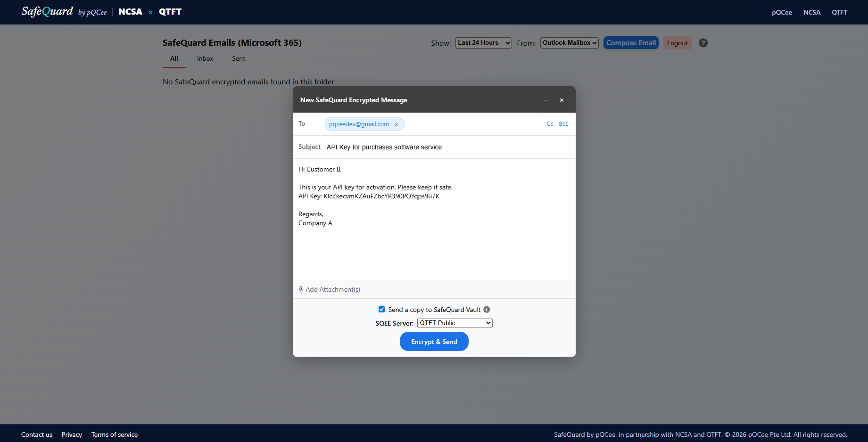
Task: Click the Logout button
Action: 678,43
